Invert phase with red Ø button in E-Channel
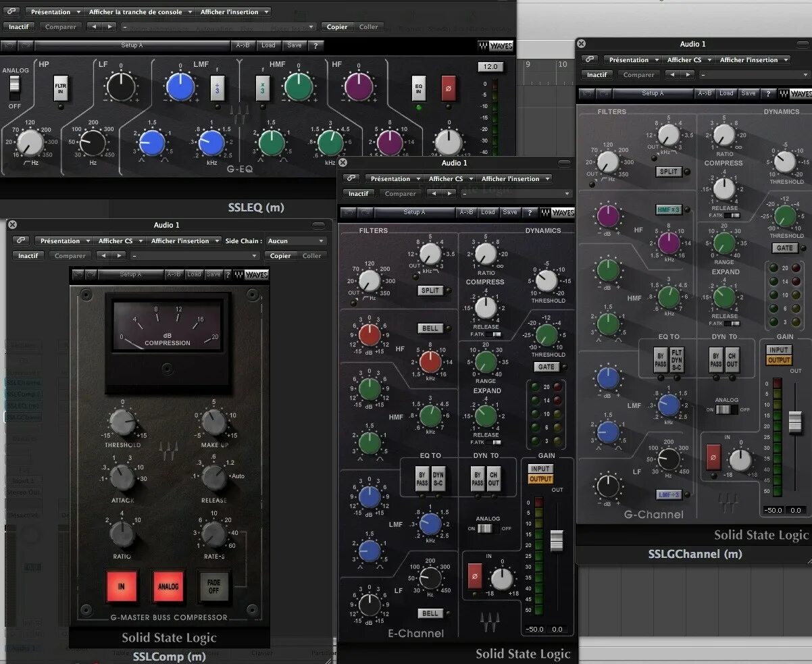Viewport: 812px width, 664px height. 475,576
